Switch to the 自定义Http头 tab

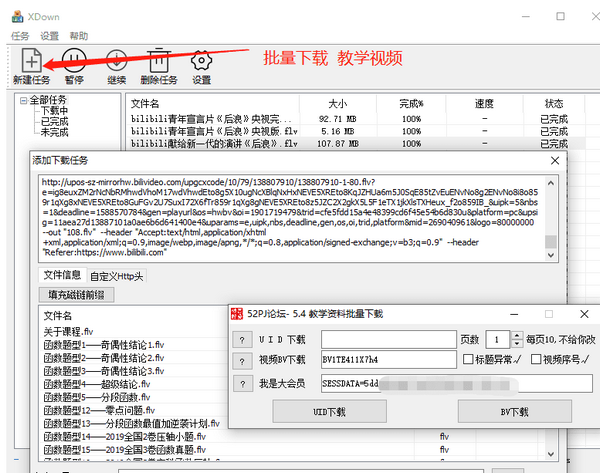pos(117,276)
